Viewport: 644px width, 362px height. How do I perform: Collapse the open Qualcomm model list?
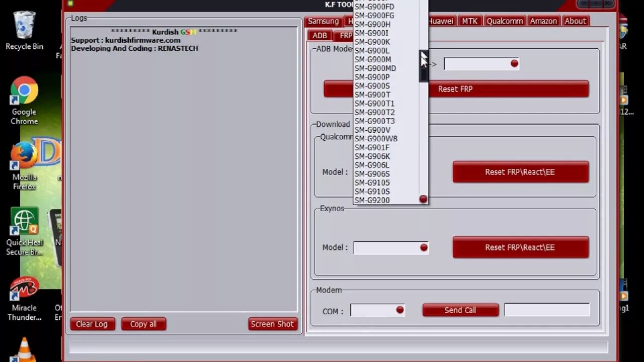(x=423, y=200)
